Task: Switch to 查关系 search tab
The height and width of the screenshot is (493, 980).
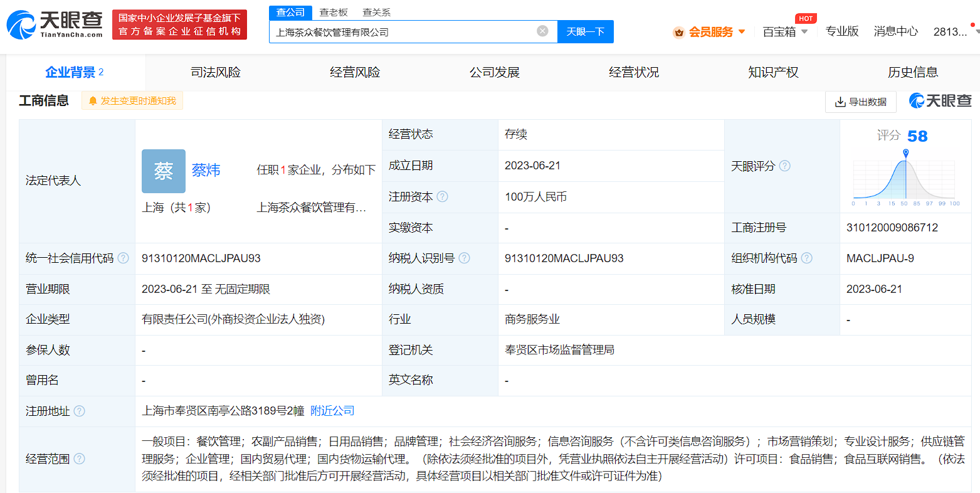Action: 377,13
